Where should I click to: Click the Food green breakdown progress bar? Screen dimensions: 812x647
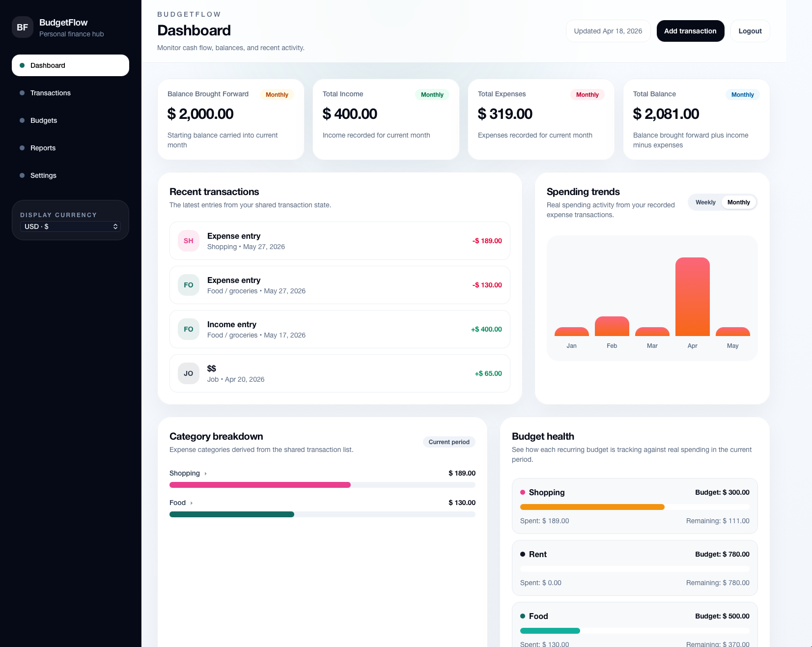[232, 514]
